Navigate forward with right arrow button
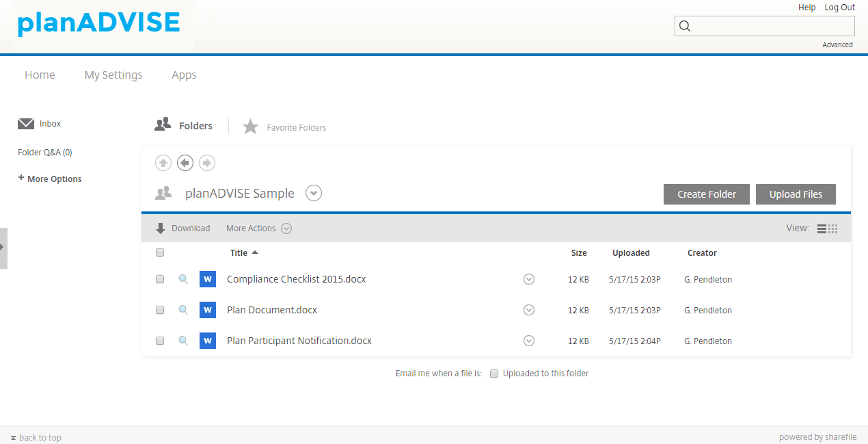Image resolution: width=868 pixels, height=444 pixels. pos(206,163)
